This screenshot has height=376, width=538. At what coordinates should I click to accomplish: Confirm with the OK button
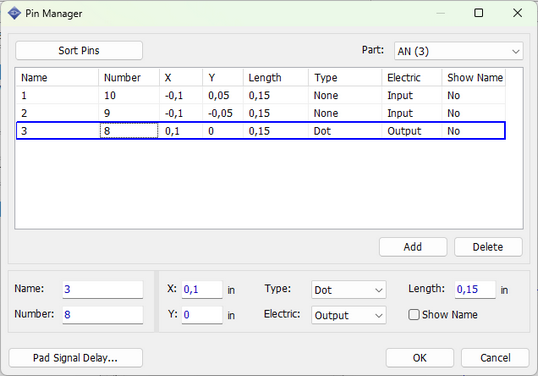[420, 358]
